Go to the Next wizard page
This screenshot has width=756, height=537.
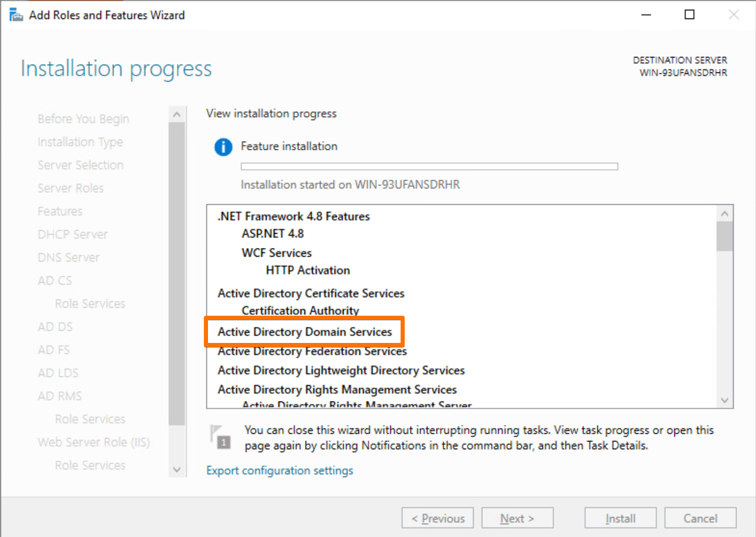point(517,518)
